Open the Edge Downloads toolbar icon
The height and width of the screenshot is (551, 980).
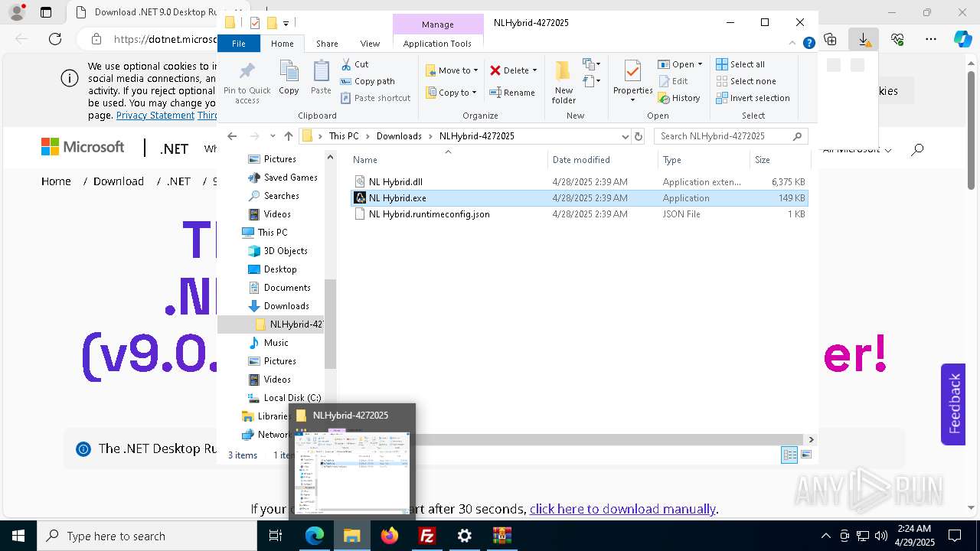864,39
